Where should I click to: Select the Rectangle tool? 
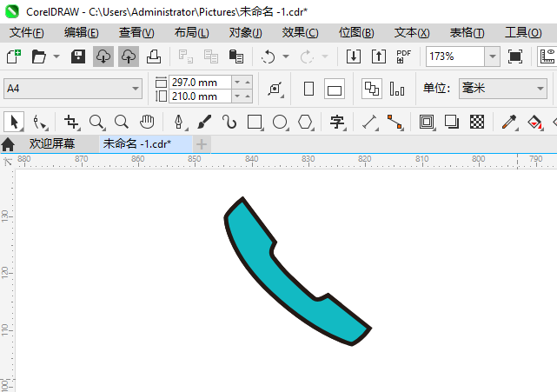(x=255, y=122)
